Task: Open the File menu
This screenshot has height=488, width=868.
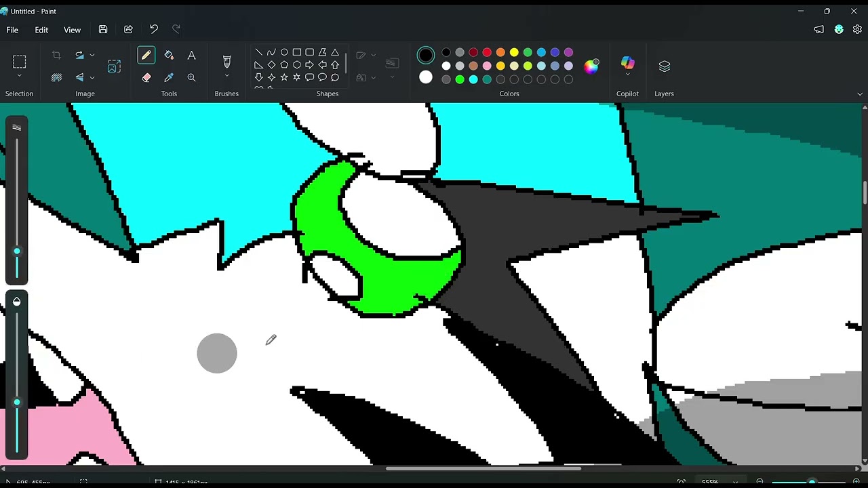Action: tap(12, 30)
